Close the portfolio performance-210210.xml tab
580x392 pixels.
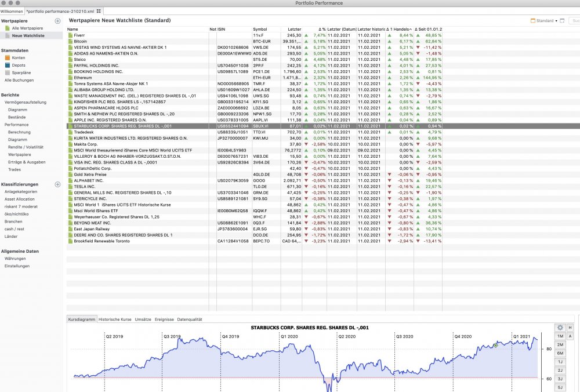(x=99, y=11)
